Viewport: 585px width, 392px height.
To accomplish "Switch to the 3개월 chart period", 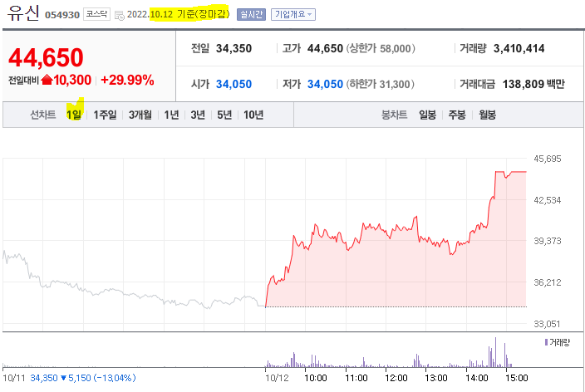I will [x=140, y=115].
